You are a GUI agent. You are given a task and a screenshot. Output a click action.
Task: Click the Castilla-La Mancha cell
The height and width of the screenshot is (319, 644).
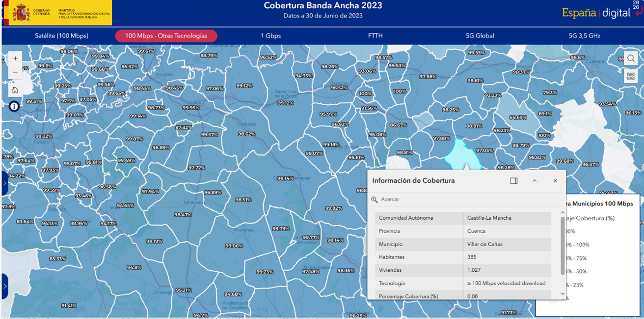point(507,218)
